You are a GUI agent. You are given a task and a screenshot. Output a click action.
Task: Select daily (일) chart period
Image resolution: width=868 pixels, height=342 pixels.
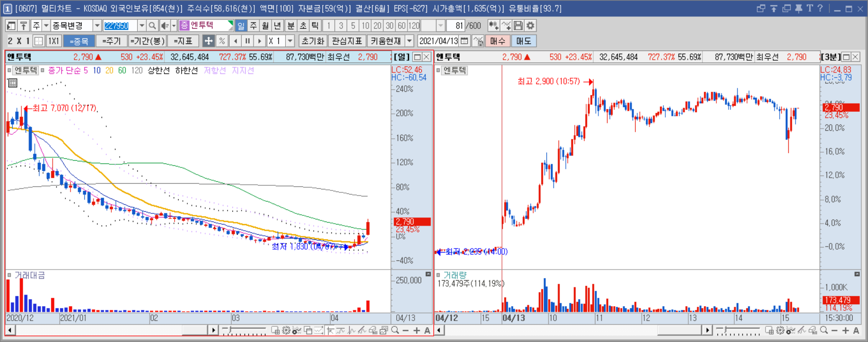pyautogui.click(x=240, y=26)
